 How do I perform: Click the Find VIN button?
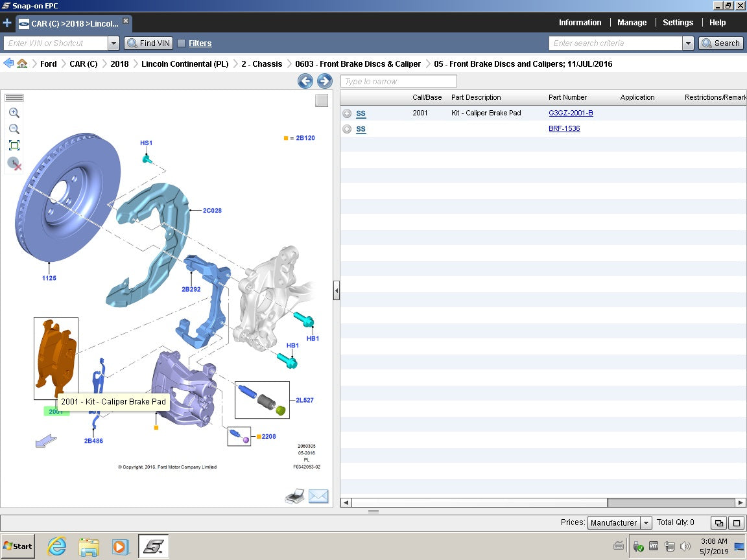148,43
